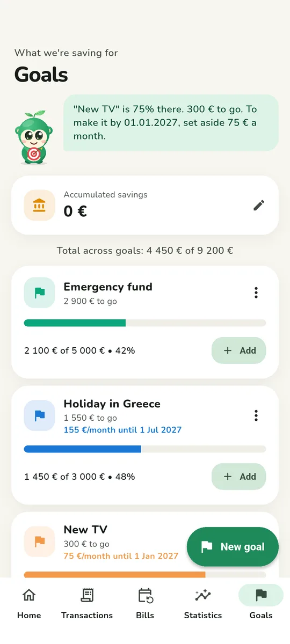This screenshot has height=644, width=290.
Task: Tap the orange flag icon for New TV
Action: 39,541
